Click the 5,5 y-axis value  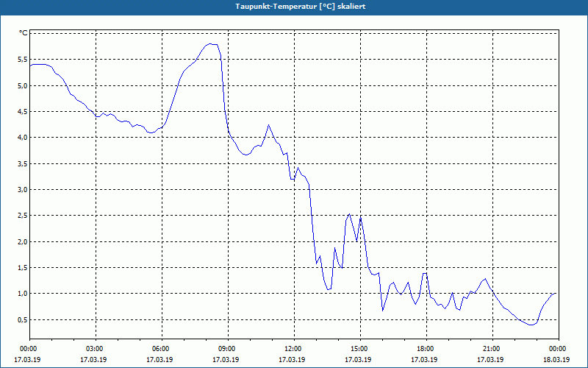(23, 60)
